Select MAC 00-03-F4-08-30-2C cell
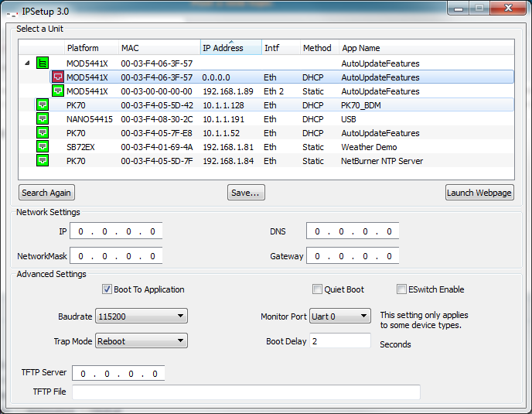 [x=157, y=119]
